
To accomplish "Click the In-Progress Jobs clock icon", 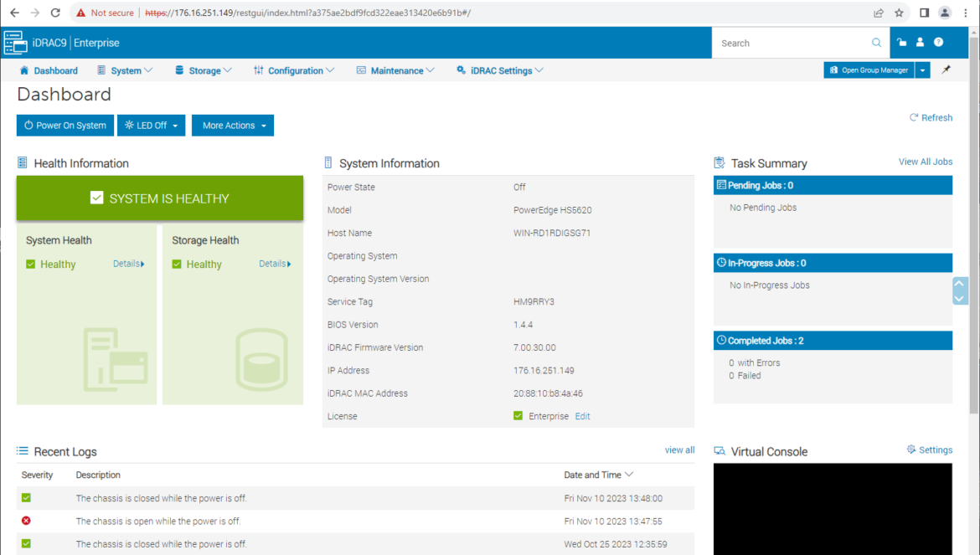I will click(721, 263).
